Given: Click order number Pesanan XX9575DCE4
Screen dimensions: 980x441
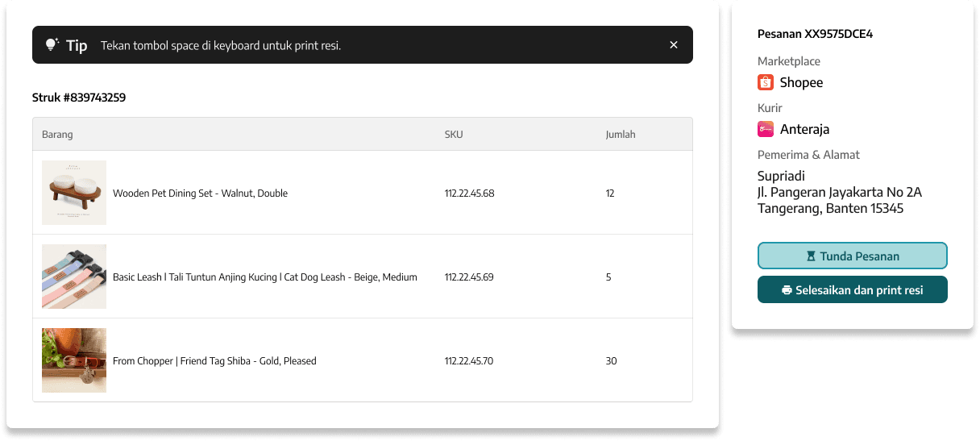Looking at the screenshot, I should click(x=815, y=34).
